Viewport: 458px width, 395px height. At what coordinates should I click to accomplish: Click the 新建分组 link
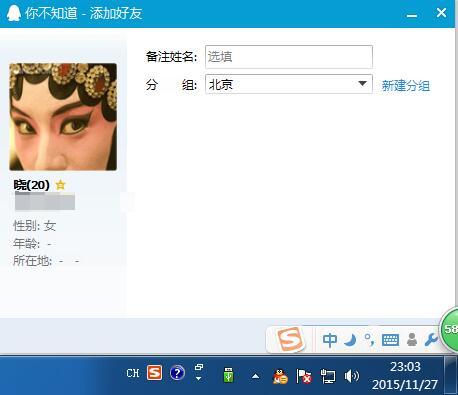406,86
